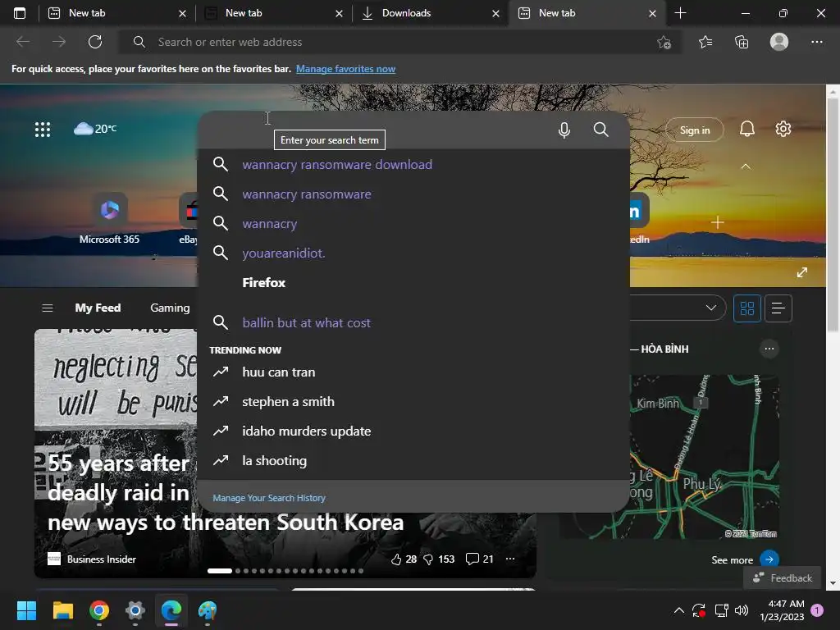The image size is (840, 630).
Task: Add a quick link with plus icon
Action: tap(717, 222)
